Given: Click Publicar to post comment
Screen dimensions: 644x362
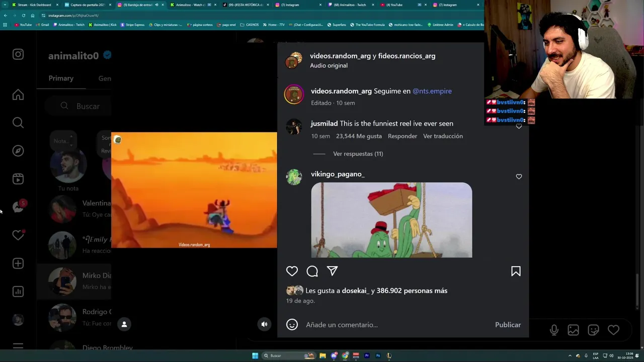Looking at the screenshot, I should 508,325.
